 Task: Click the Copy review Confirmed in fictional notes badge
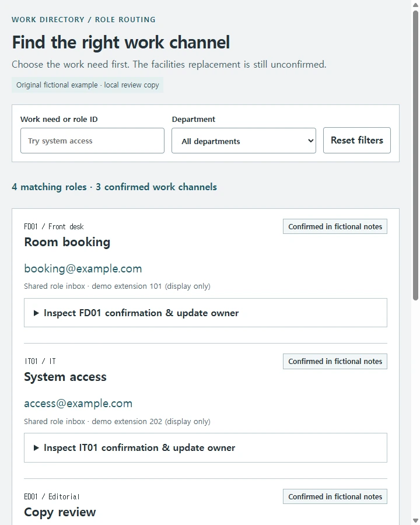coord(335,496)
